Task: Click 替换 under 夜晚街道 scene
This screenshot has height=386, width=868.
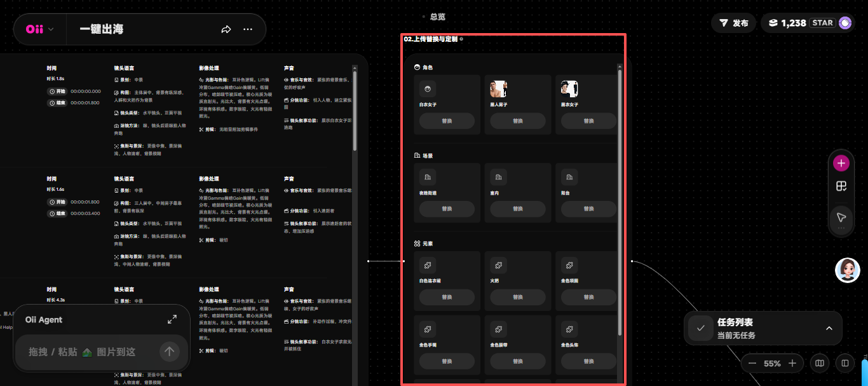Action: (447, 209)
